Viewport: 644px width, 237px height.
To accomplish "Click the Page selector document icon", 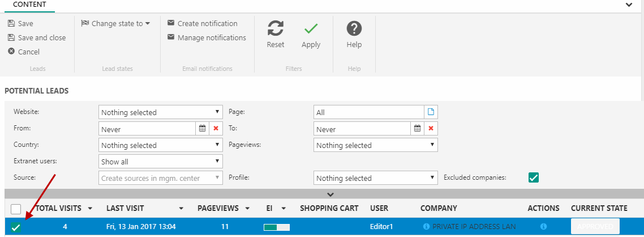I will point(431,112).
